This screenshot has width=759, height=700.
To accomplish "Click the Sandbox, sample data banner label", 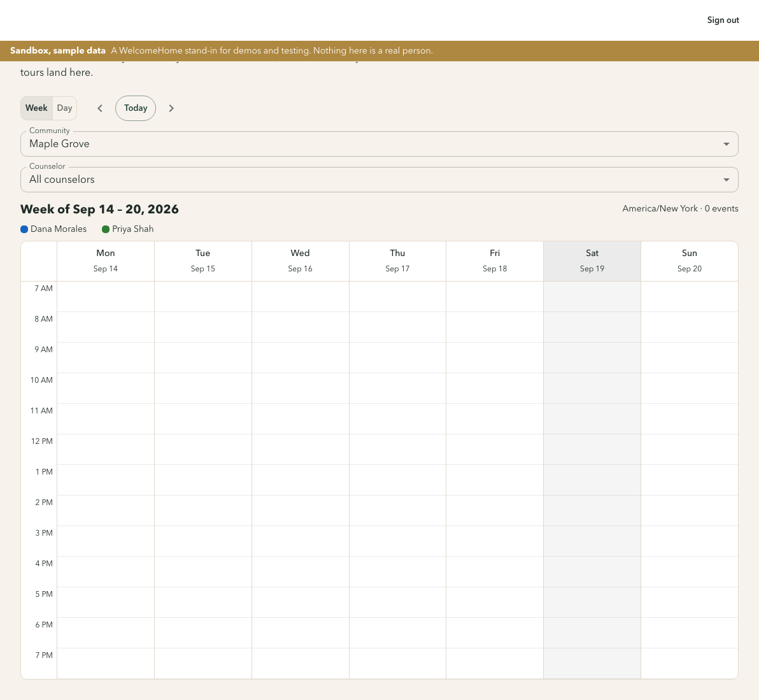I will 57,50.
